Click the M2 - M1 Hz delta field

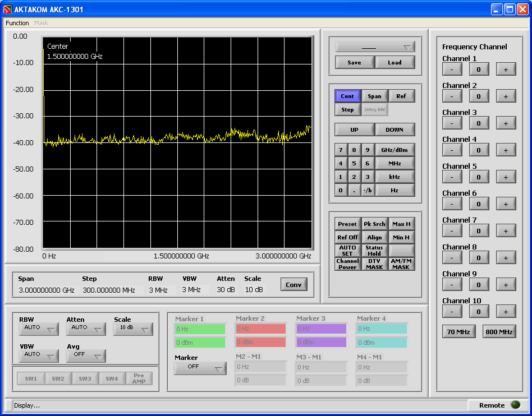pos(260,367)
